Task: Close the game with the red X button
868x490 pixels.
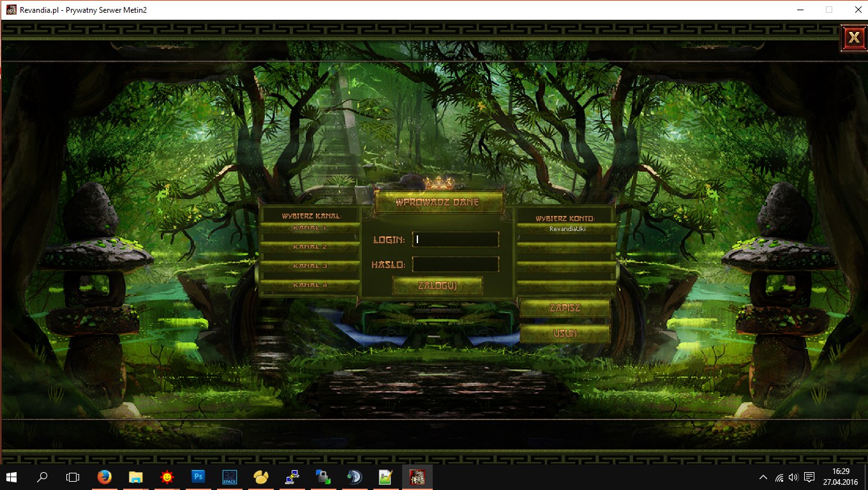Action: click(853, 38)
